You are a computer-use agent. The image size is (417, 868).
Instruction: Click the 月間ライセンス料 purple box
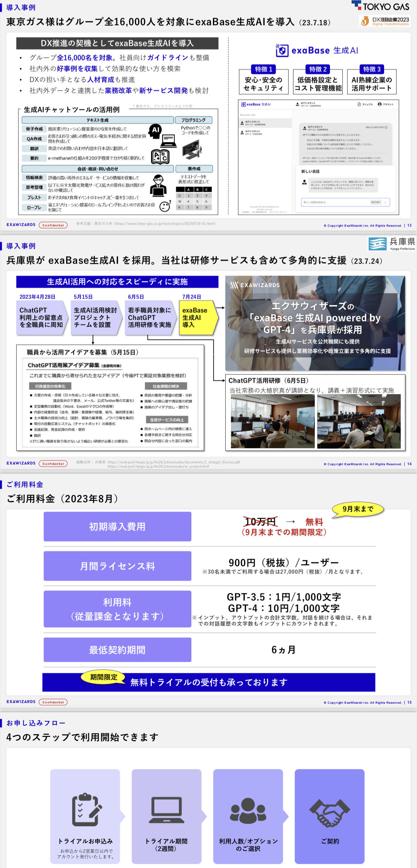click(x=117, y=566)
